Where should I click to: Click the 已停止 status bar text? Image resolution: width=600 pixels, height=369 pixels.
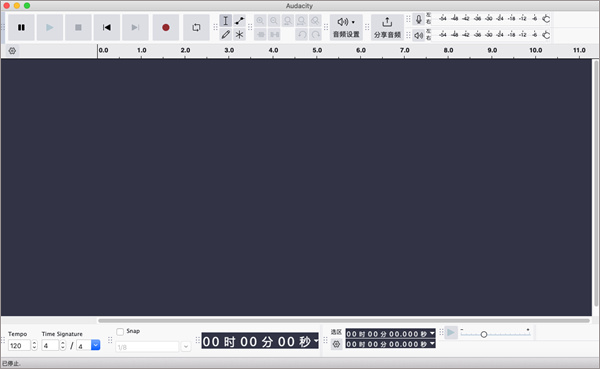tap(11, 364)
